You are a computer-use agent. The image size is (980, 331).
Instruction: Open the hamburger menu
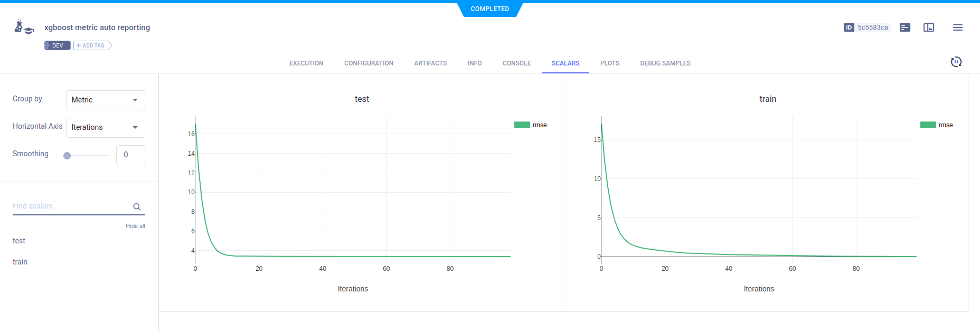tap(957, 27)
